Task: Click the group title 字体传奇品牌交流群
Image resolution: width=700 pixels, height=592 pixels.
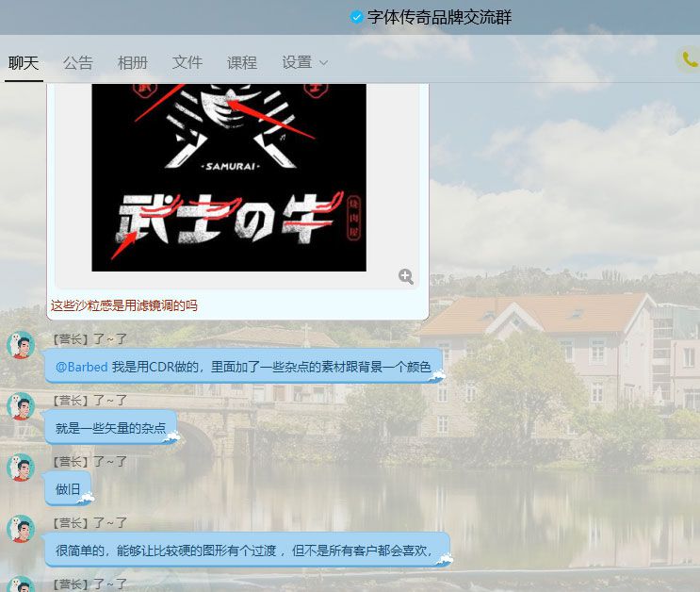Action: (439, 17)
